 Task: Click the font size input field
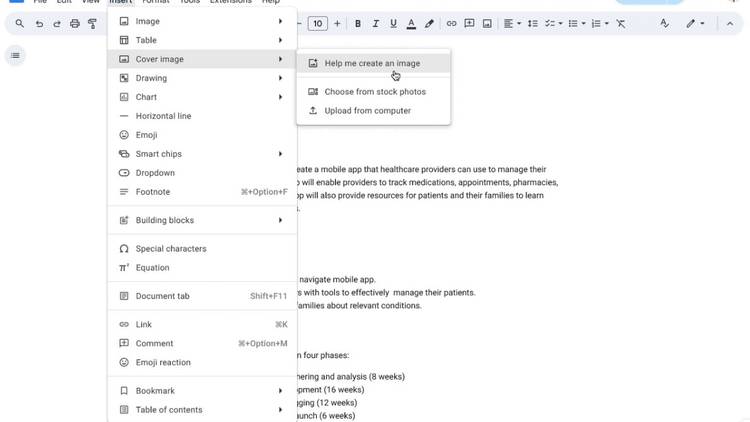click(317, 23)
